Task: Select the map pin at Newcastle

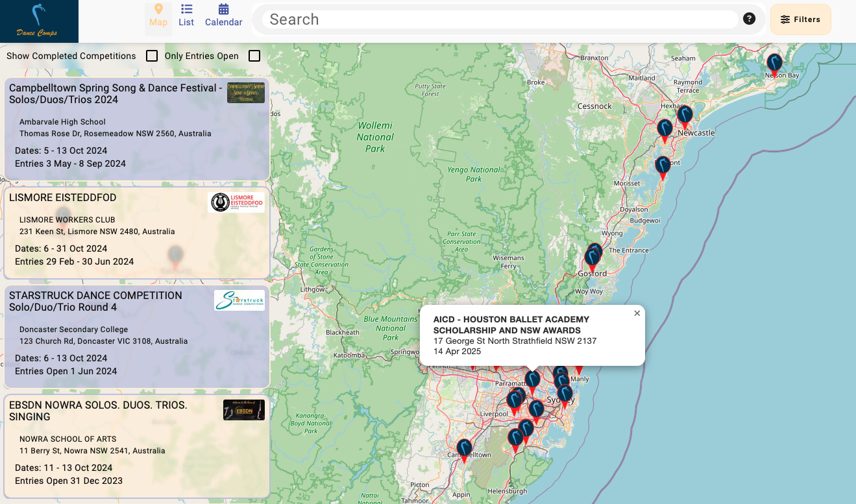Action: (685, 118)
